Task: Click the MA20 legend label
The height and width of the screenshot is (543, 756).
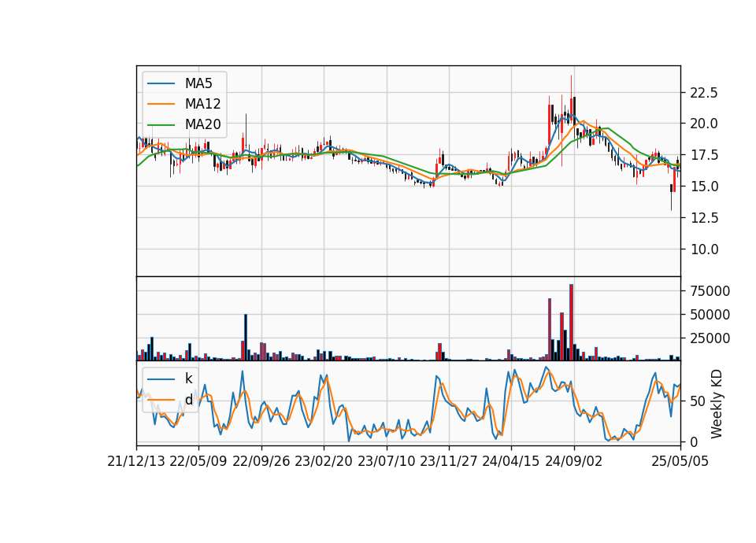Action: coord(202,124)
